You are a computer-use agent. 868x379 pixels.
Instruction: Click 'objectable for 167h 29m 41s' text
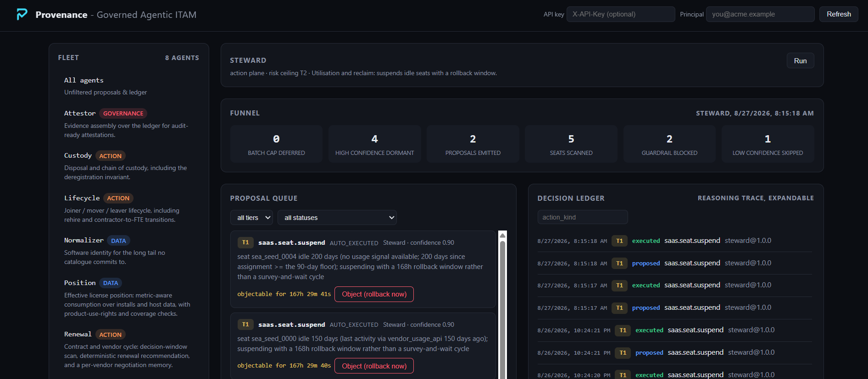[x=284, y=294]
